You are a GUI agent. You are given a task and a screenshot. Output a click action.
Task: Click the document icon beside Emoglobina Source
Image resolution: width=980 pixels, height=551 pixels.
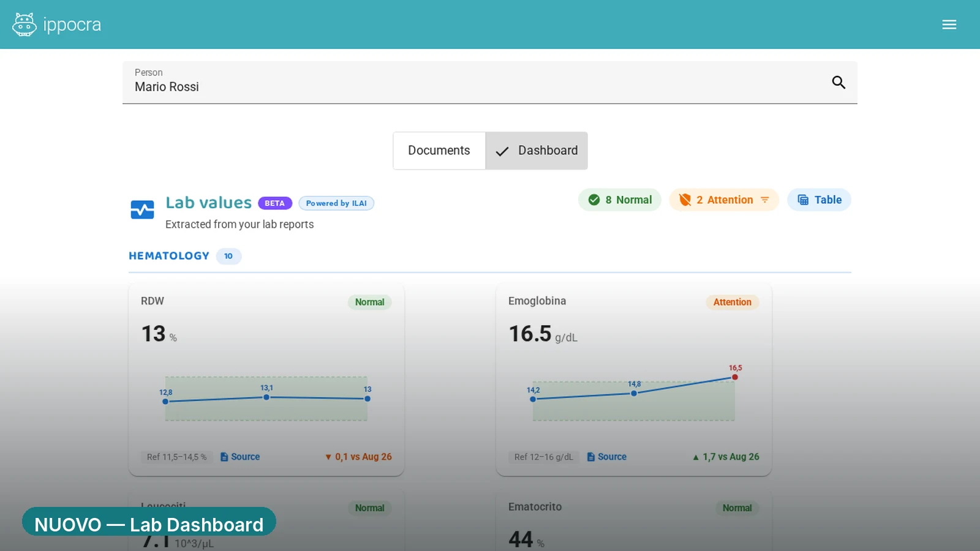[x=591, y=457]
